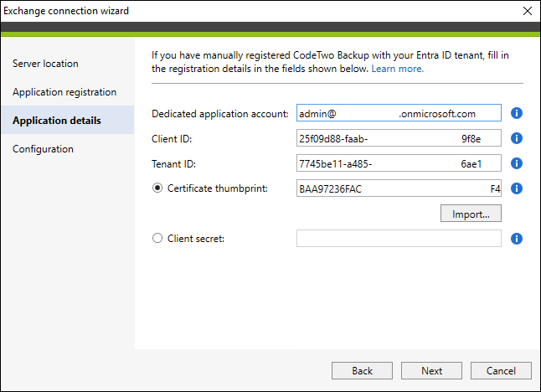
Task: Select the Client secret radio button
Action: click(x=157, y=238)
